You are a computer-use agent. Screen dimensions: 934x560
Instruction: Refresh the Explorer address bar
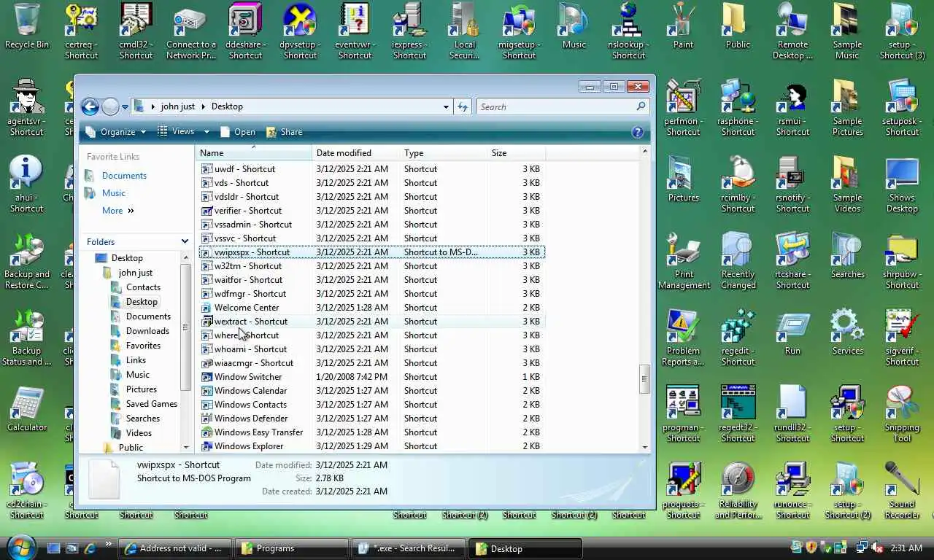[463, 106]
